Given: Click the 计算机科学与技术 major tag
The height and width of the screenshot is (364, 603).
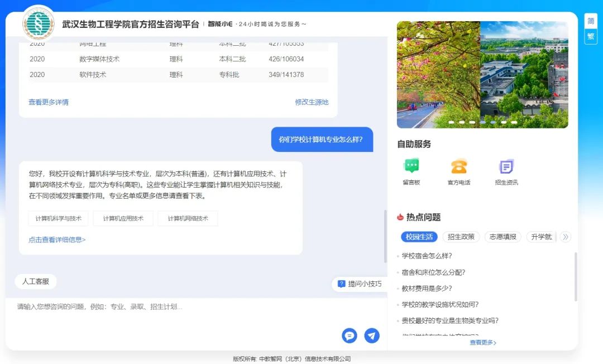Looking at the screenshot, I should click(59, 218).
